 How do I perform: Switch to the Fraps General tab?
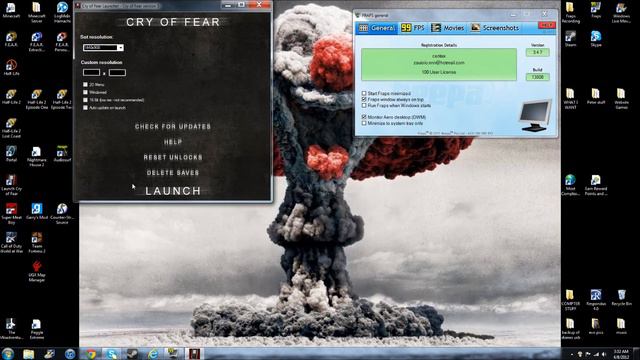coord(377,28)
